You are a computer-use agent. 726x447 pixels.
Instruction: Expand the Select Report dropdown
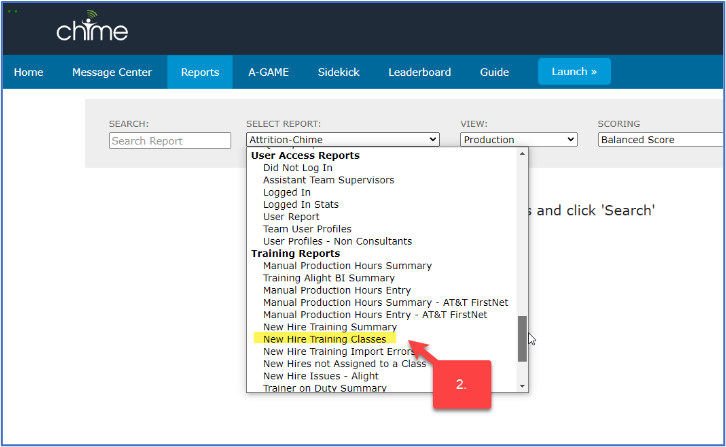point(343,140)
